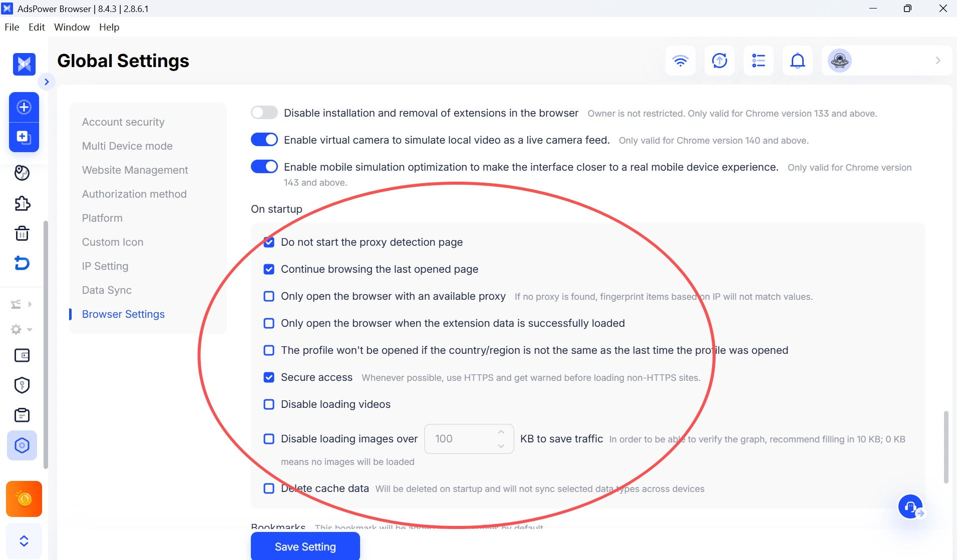Screen dimensions: 957x560
Task: Open the customer support headset icon
Action: [x=910, y=507]
